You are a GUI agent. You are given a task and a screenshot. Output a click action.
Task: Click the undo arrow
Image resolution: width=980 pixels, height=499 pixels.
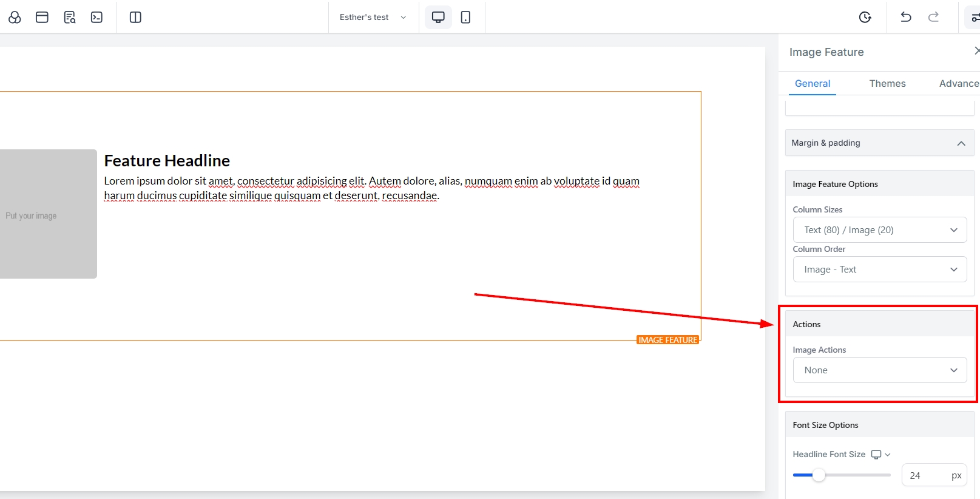click(x=905, y=17)
